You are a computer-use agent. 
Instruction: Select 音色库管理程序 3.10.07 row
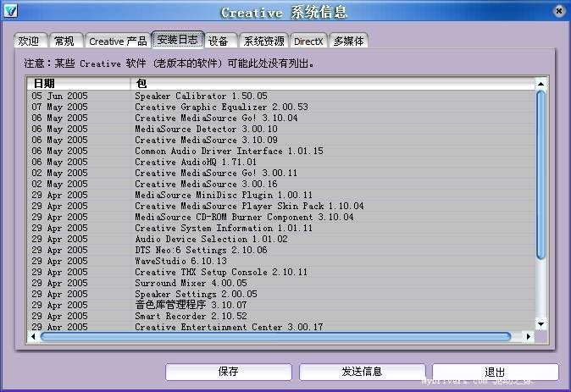pos(281,305)
